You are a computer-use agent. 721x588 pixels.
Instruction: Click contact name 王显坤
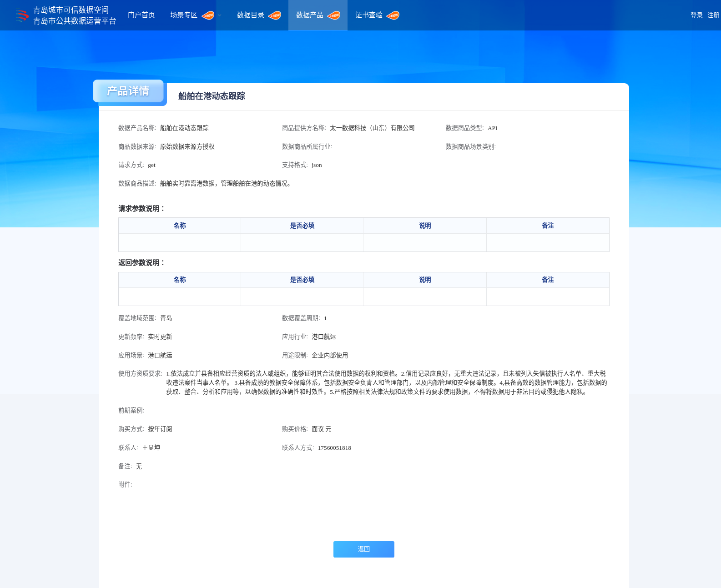151,448
